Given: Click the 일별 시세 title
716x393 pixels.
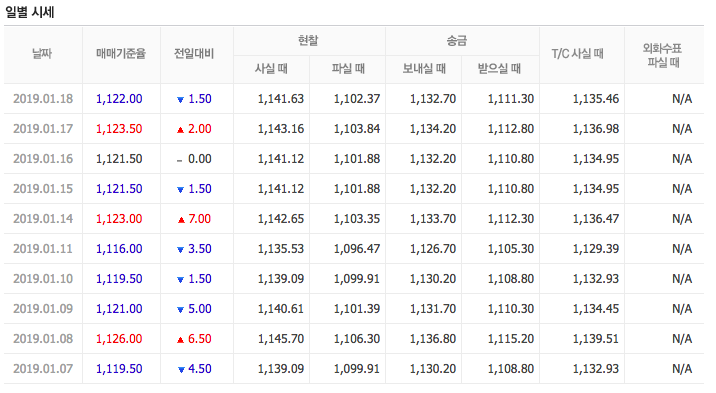Looking at the screenshot, I should [x=30, y=12].
